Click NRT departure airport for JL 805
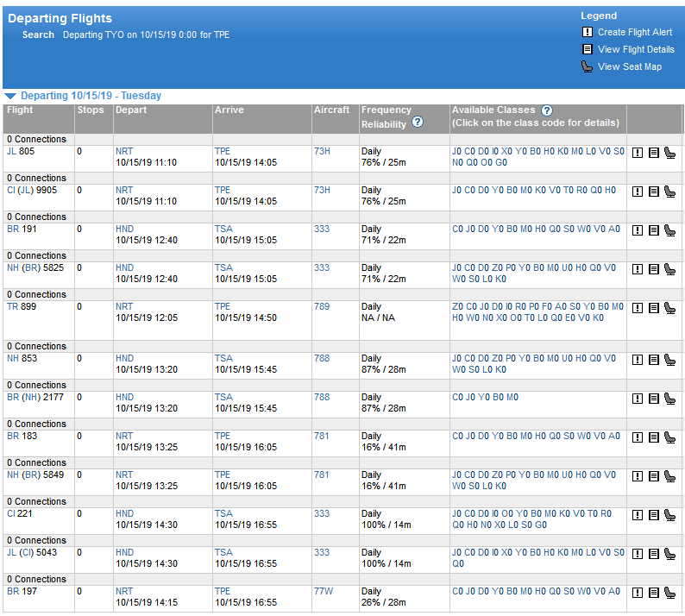Viewport: 685px width, 616px height. tap(124, 152)
